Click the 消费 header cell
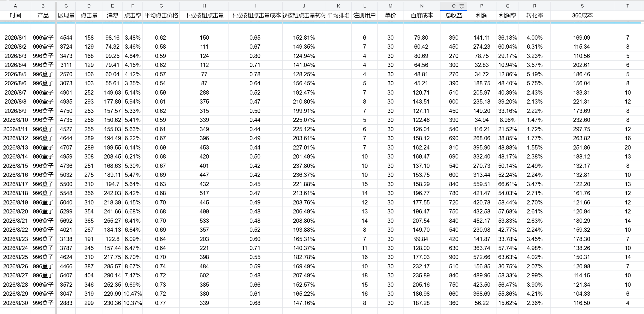This screenshot has width=644, height=314. 112,15
